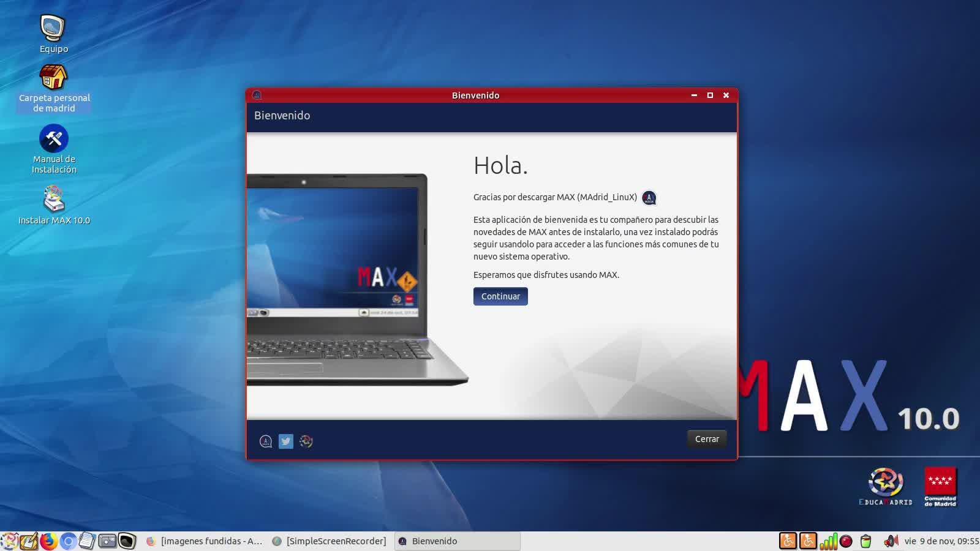Open the notes launcher in the taskbar

(87, 541)
